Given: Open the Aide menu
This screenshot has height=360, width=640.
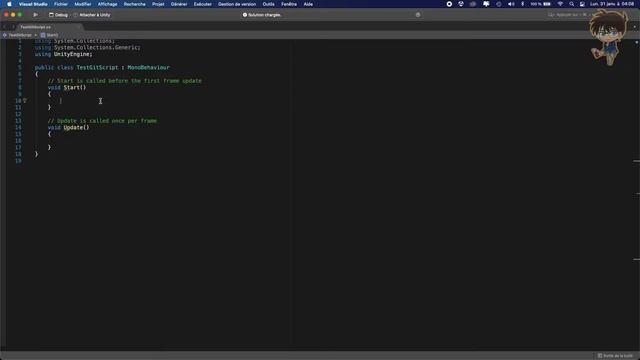Looking at the screenshot, I should pyautogui.click(x=308, y=4).
